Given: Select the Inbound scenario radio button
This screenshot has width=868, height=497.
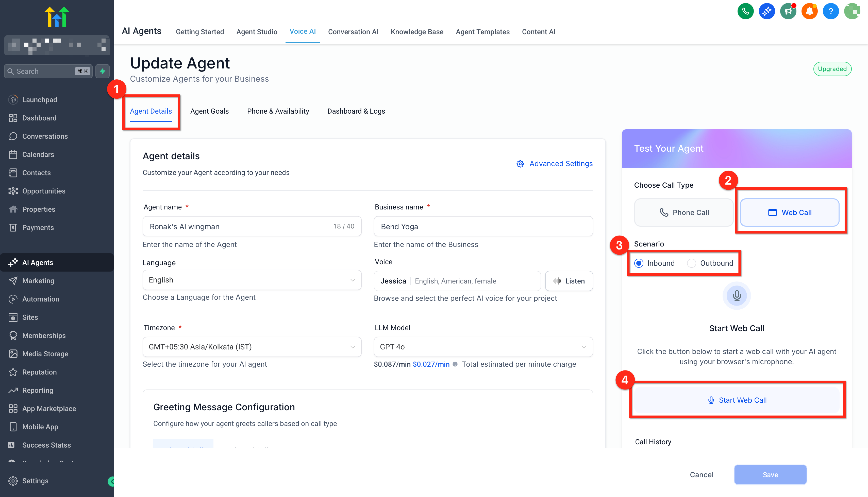Looking at the screenshot, I should point(639,263).
